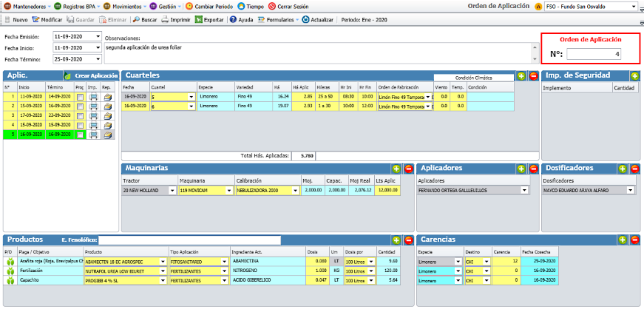Open Maquinaria 119 MOVICAM dropdown
The width and height of the screenshot is (644, 309).
pyautogui.click(x=228, y=191)
